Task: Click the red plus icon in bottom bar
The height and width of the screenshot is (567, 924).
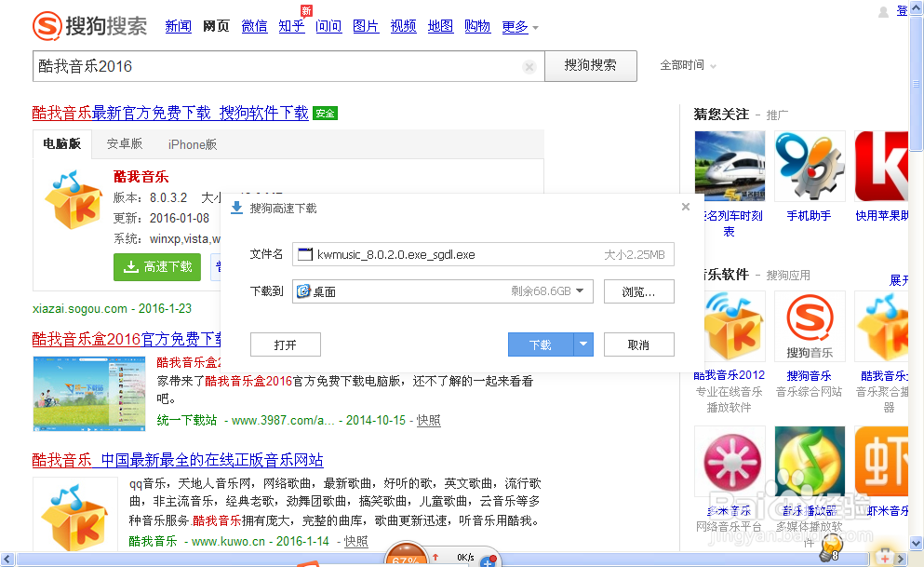Action: tap(885, 557)
